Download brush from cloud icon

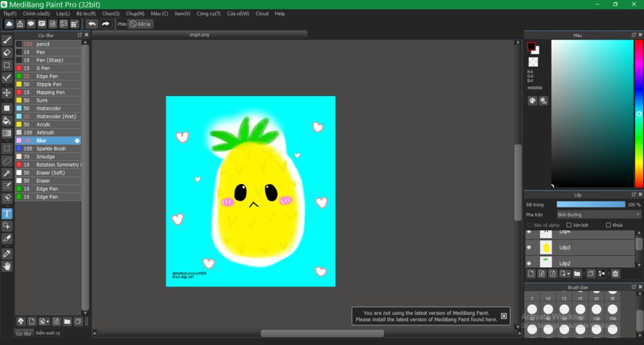(x=21, y=321)
